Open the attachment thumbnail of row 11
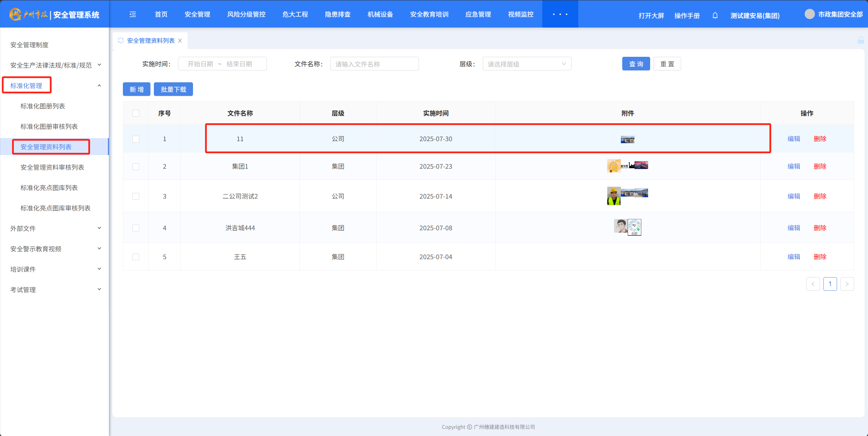The width and height of the screenshot is (868, 436). (627, 139)
